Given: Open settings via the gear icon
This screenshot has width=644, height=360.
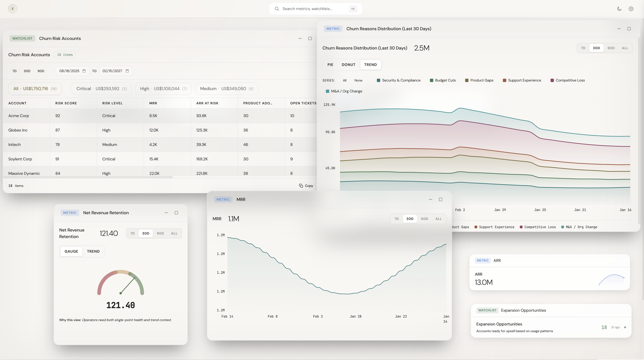Looking at the screenshot, I should pyautogui.click(x=631, y=9).
